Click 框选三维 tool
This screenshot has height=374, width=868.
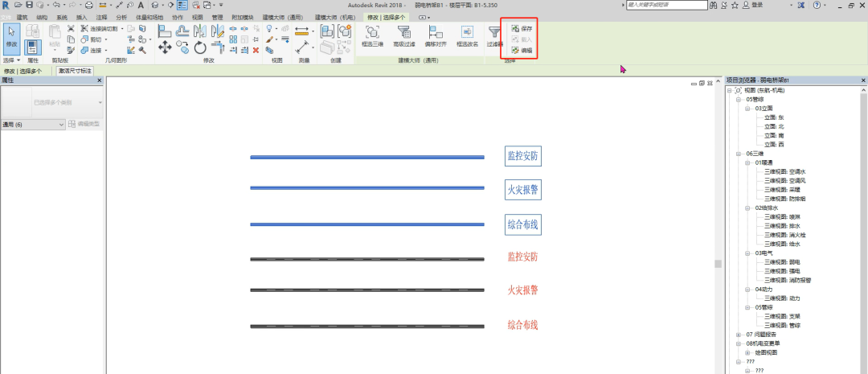tap(372, 36)
